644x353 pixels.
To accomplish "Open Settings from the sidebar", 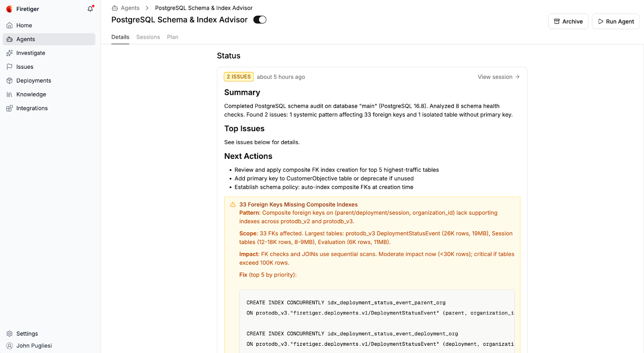I will coord(49,334).
